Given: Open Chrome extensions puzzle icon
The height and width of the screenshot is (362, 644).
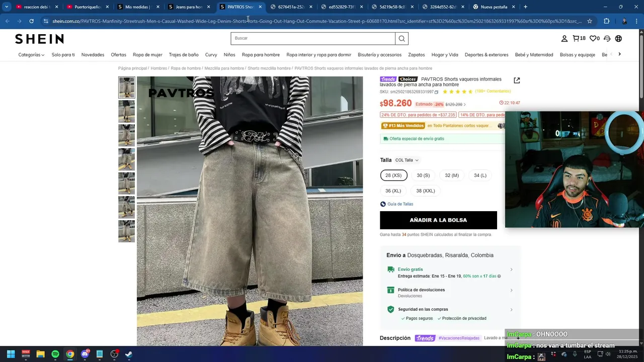Looking at the screenshot, I should [x=607, y=21].
